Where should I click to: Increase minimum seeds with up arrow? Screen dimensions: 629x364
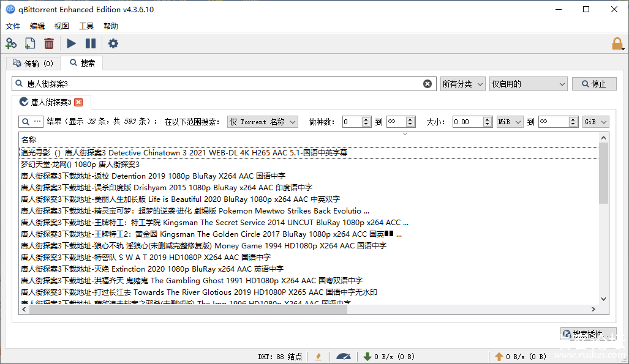coord(366,119)
